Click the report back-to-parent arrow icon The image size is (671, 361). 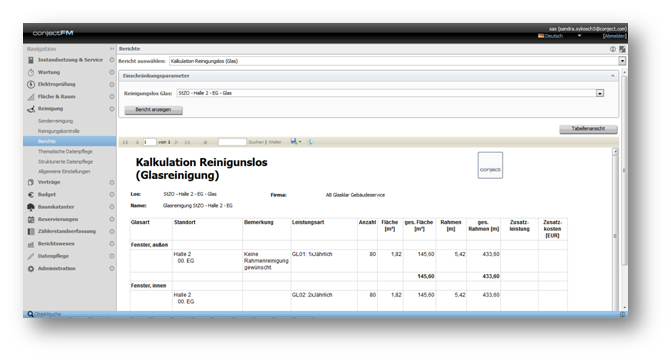tap(205, 142)
